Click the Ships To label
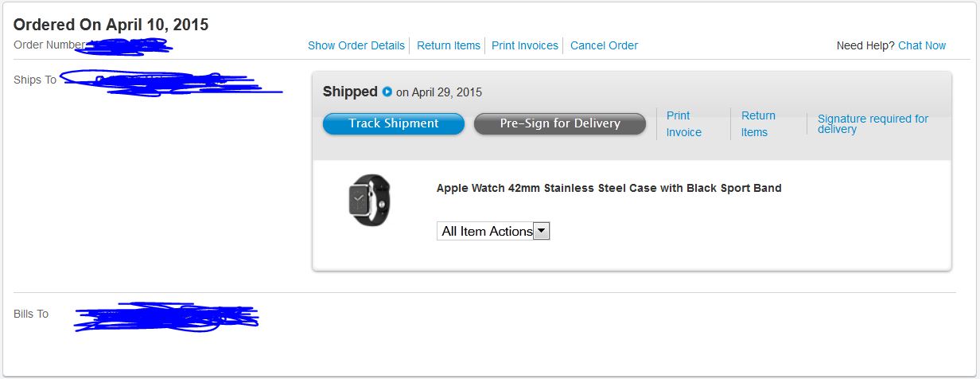Image resolution: width=980 pixels, height=379 pixels. click(35, 80)
